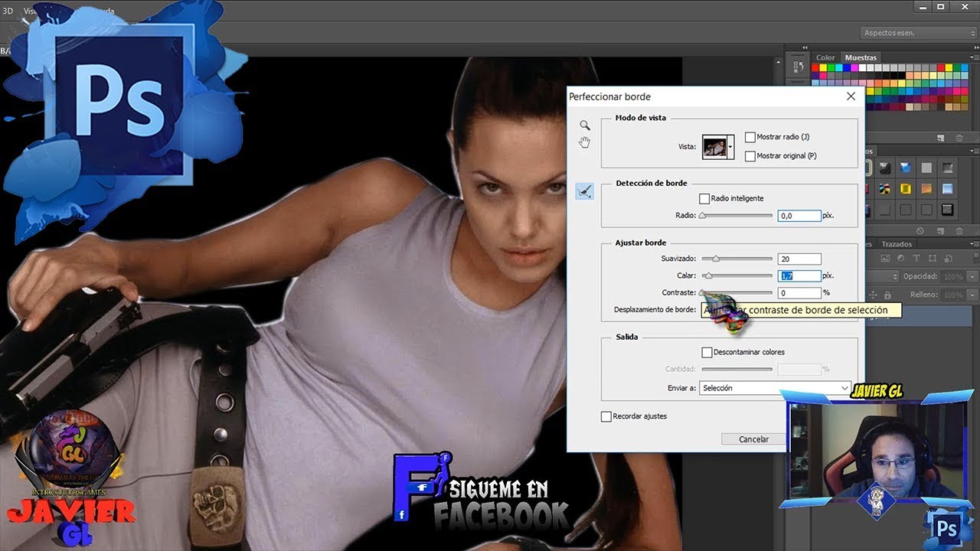Click the Radio slider track
This screenshot has width=980, height=551.
click(x=737, y=216)
